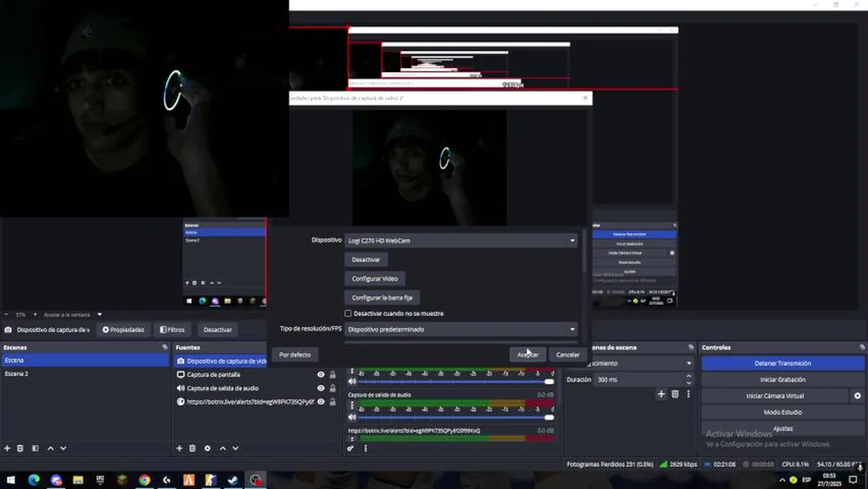
Task: Lock the Captura de pantalla source
Action: coord(333,374)
